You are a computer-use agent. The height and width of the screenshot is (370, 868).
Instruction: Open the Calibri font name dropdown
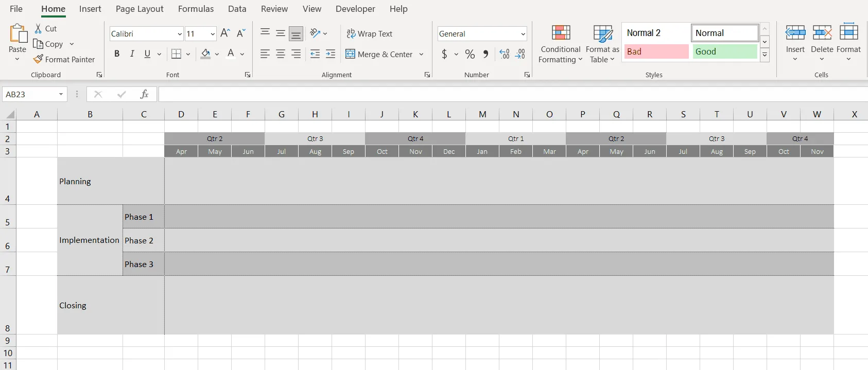point(180,34)
